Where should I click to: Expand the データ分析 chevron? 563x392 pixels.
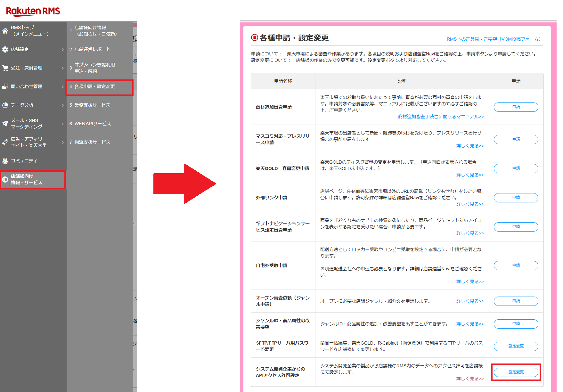(x=63, y=105)
